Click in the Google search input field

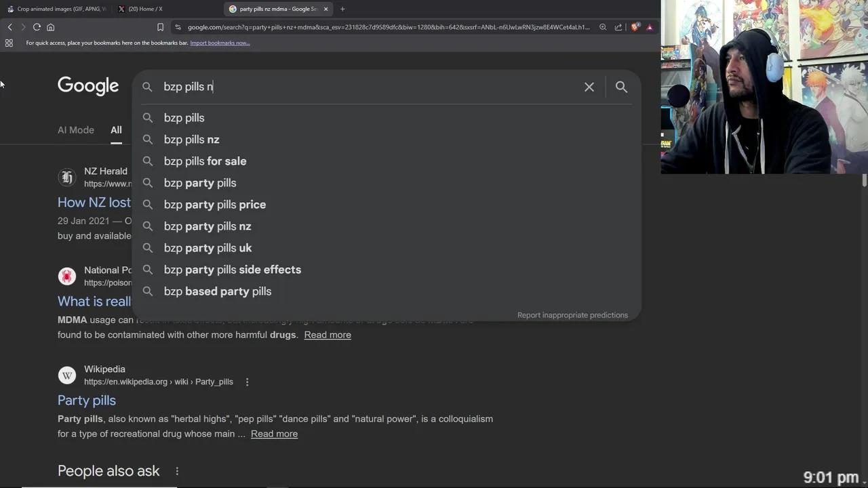(x=370, y=87)
